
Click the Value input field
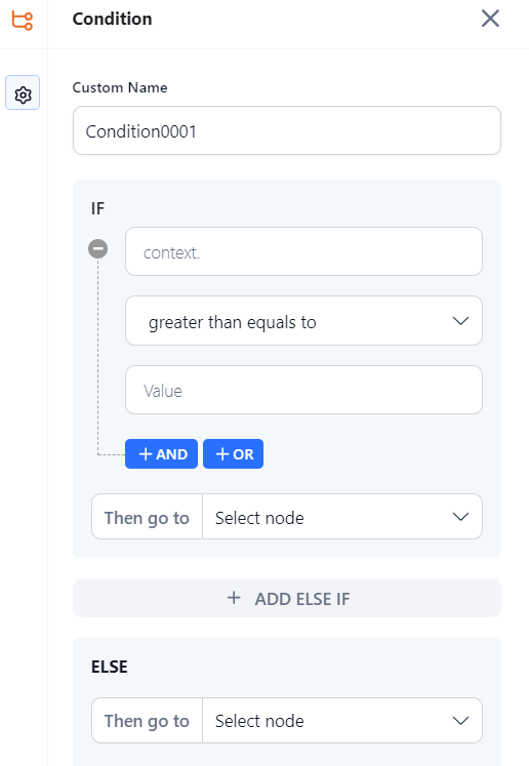304,390
